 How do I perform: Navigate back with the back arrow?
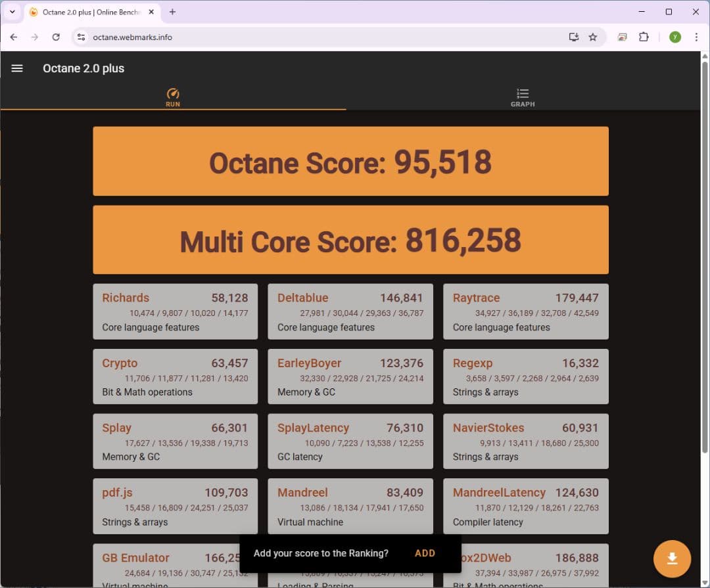pos(13,37)
